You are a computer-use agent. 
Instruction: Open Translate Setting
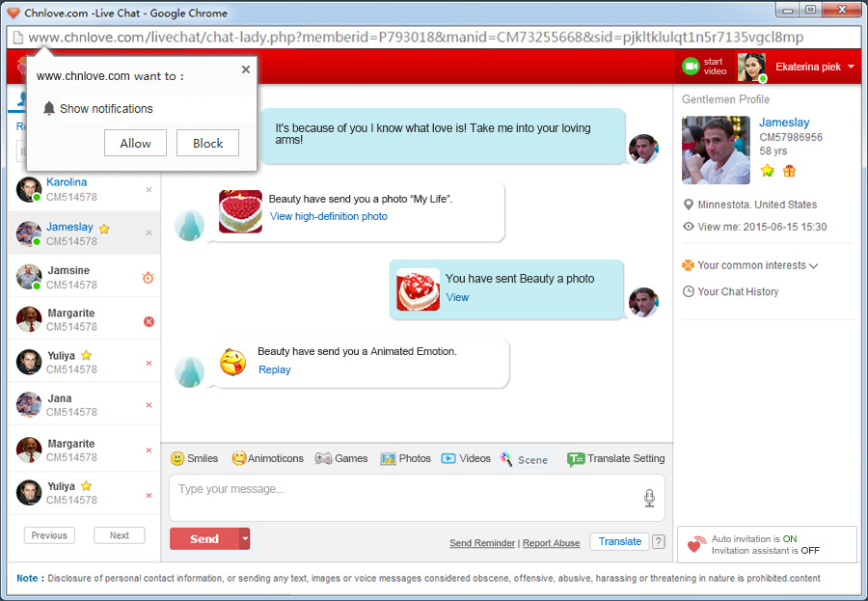pyautogui.click(x=615, y=458)
